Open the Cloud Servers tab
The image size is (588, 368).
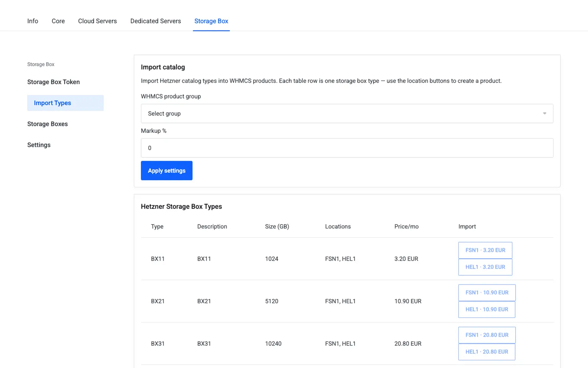point(97,21)
